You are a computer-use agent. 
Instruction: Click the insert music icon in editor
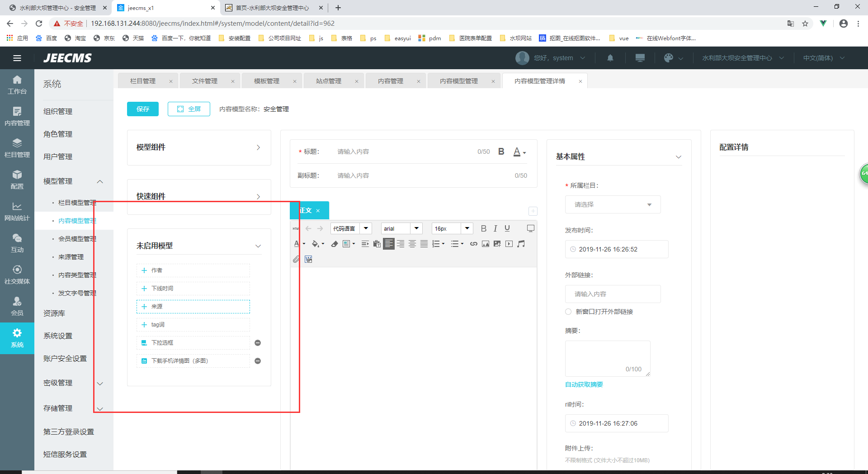point(521,244)
